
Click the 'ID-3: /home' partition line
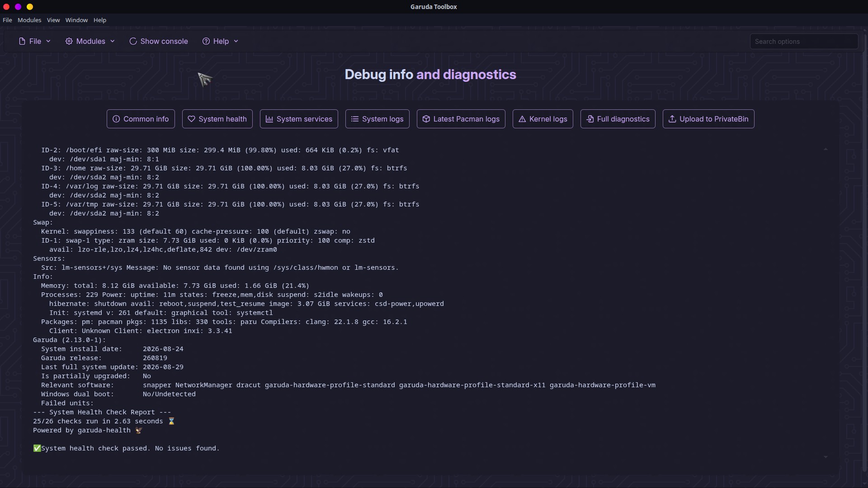[224, 168]
